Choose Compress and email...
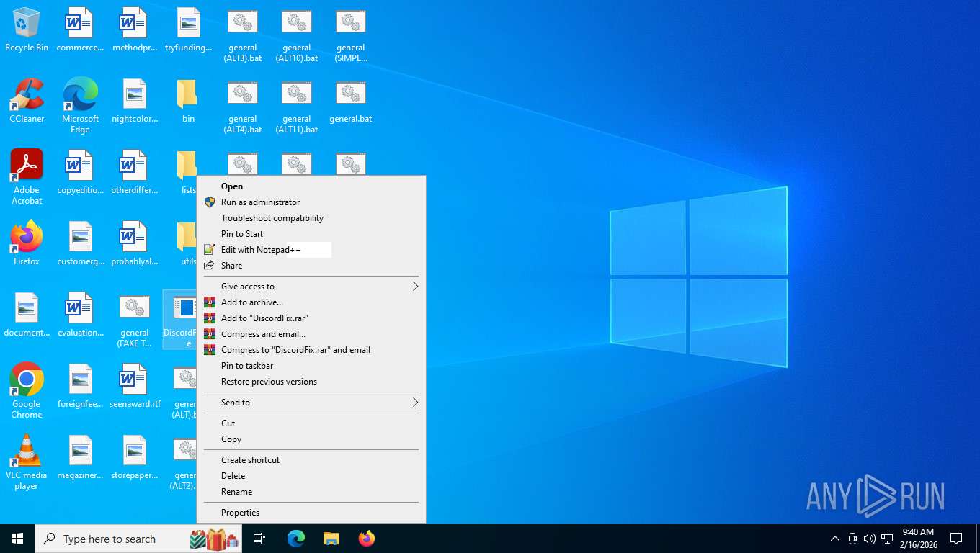The image size is (980, 553). [x=311, y=334]
